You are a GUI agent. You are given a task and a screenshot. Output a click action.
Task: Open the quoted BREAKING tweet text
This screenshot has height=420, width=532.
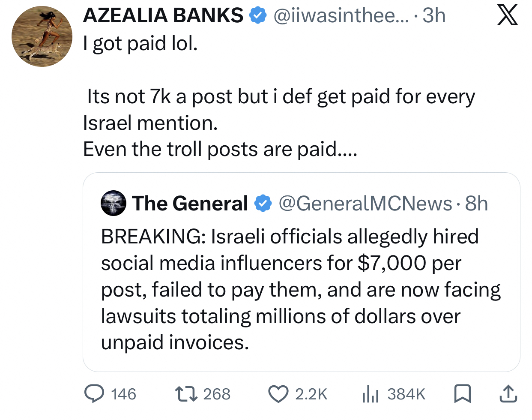[x=300, y=289]
